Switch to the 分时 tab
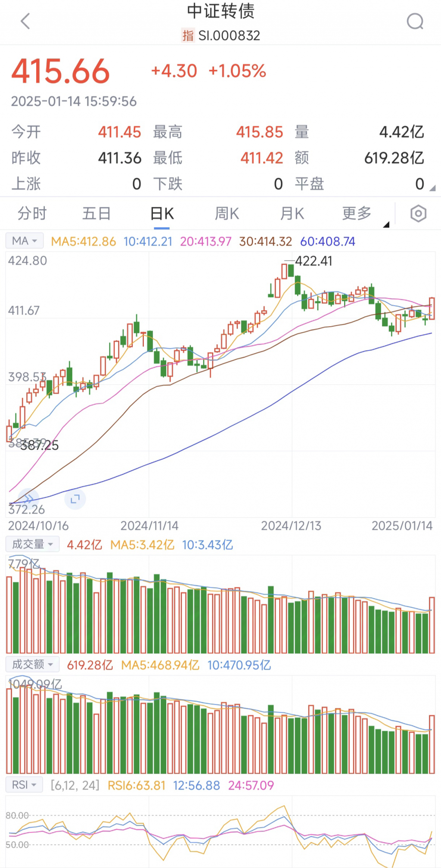 tap(32, 213)
